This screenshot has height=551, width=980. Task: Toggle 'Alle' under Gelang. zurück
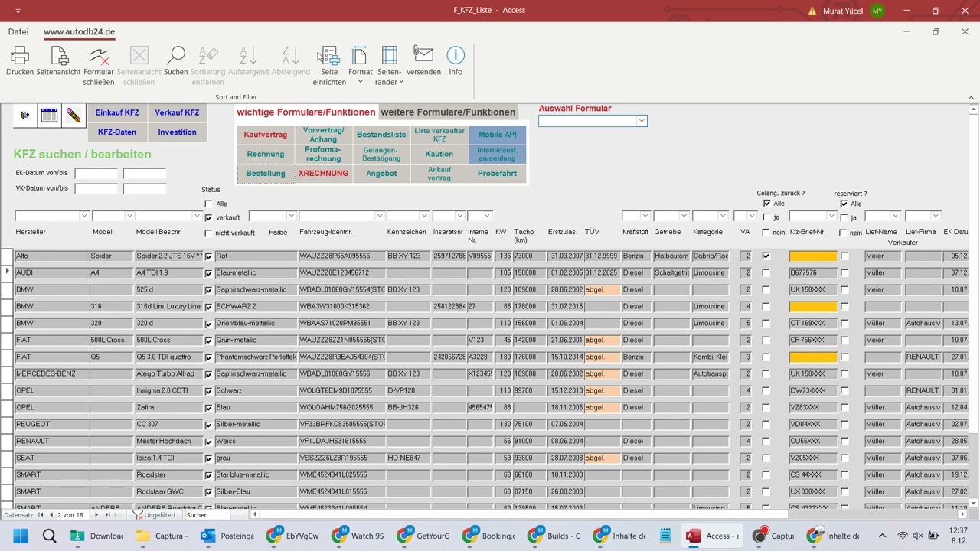point(767,204)
